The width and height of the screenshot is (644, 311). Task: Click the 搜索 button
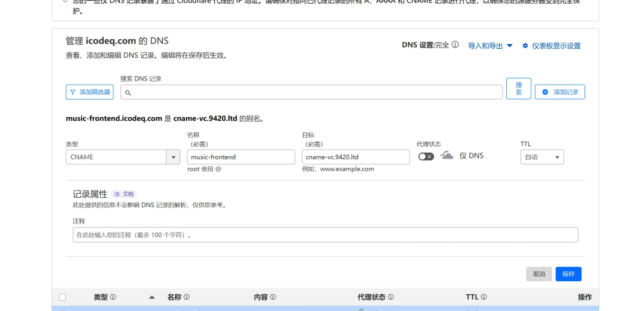click(519, 89)
